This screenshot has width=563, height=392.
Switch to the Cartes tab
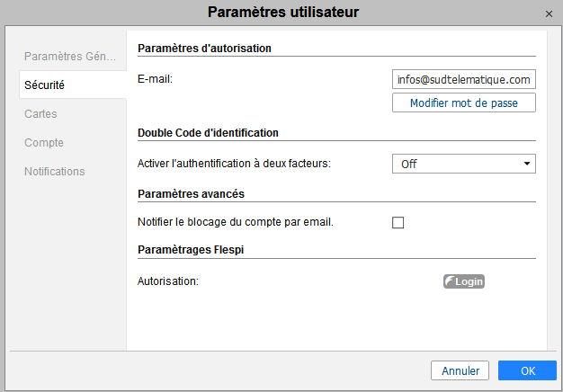pyautogui.click(x=40, y=113)
